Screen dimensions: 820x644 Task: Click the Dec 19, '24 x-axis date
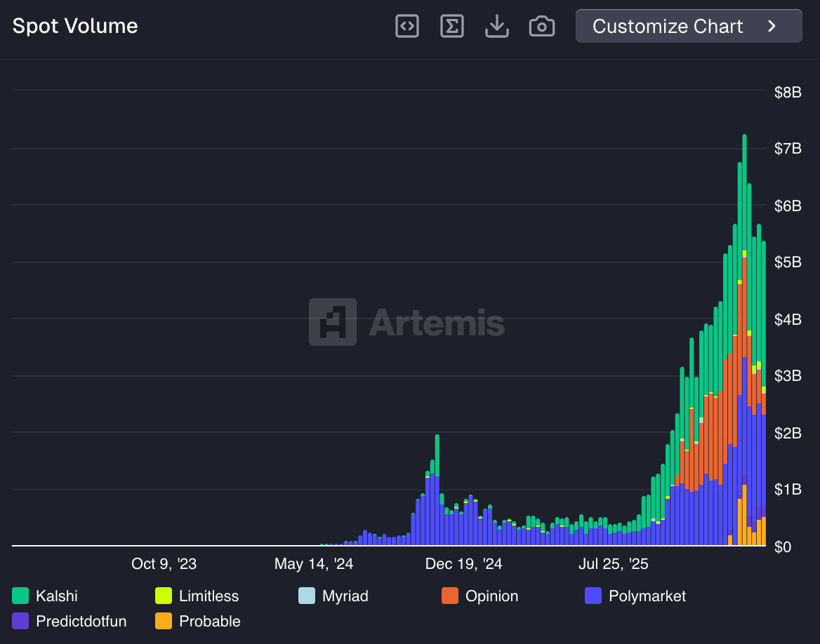[x=463, y=564]
